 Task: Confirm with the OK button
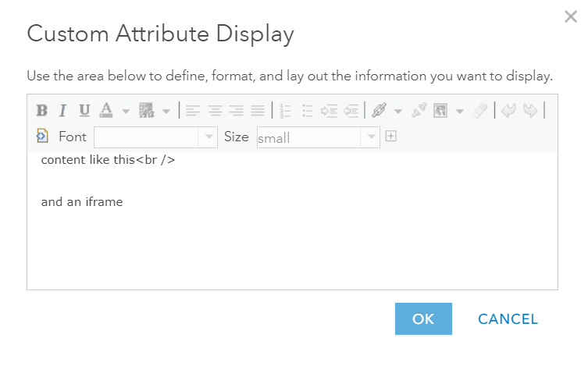tap(423, 318)
